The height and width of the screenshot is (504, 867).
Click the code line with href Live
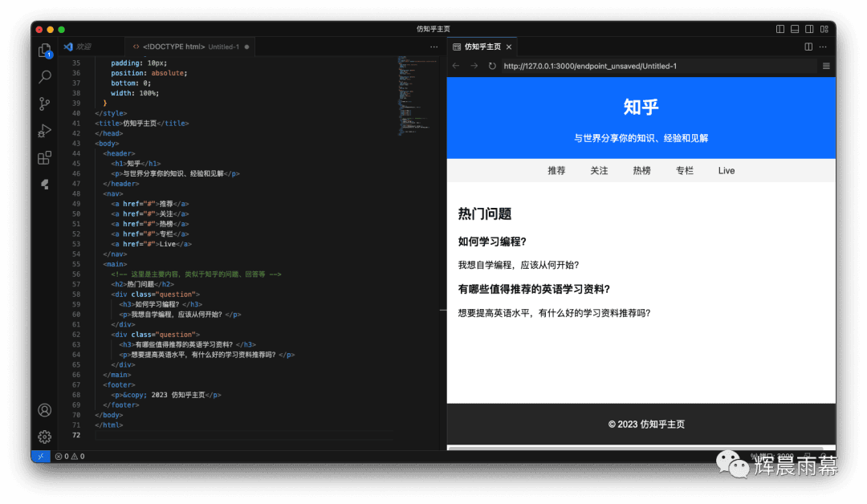pyautogui.click(x=152, y=244)
